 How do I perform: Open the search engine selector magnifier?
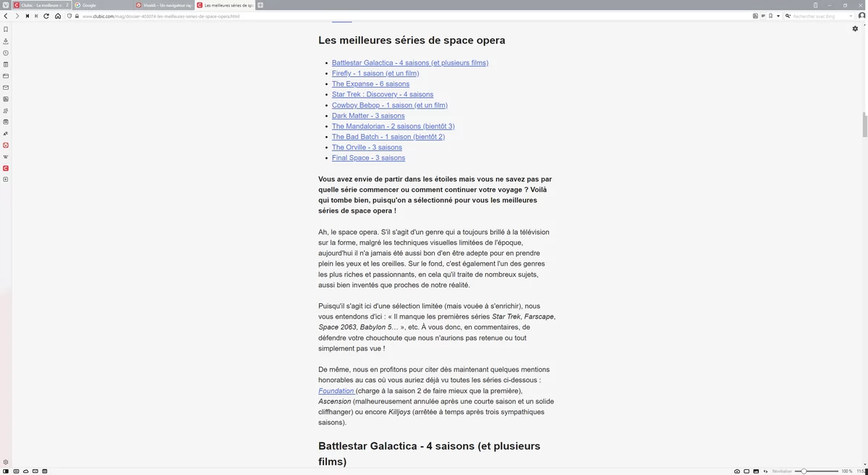(788, 16)
